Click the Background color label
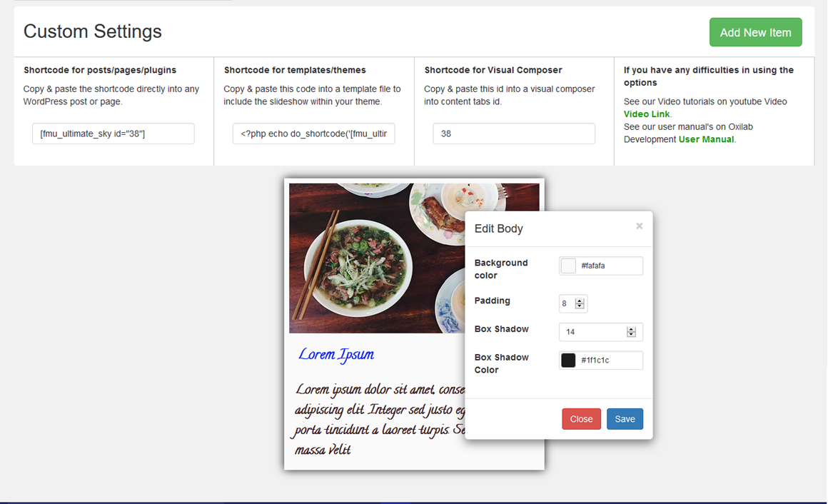Image resolution: width=828 pixels, height=504 pixels. click(x=501, y=269)
